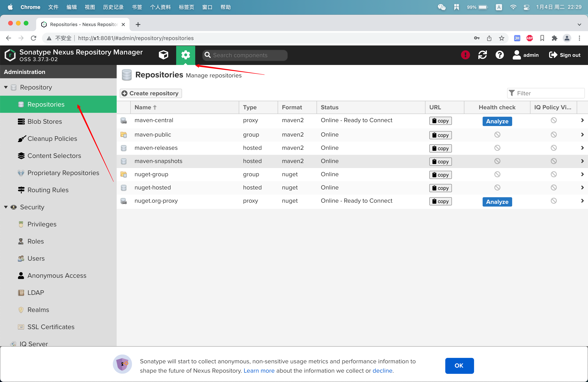Click the Filter input box
This screenshot has width=588, height=382.
(546, 93)
